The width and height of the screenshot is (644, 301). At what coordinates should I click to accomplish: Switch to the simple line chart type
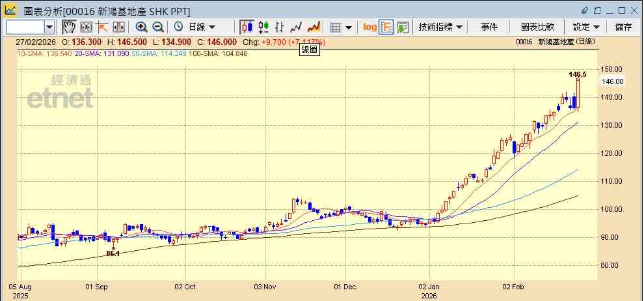click(296, 27)
